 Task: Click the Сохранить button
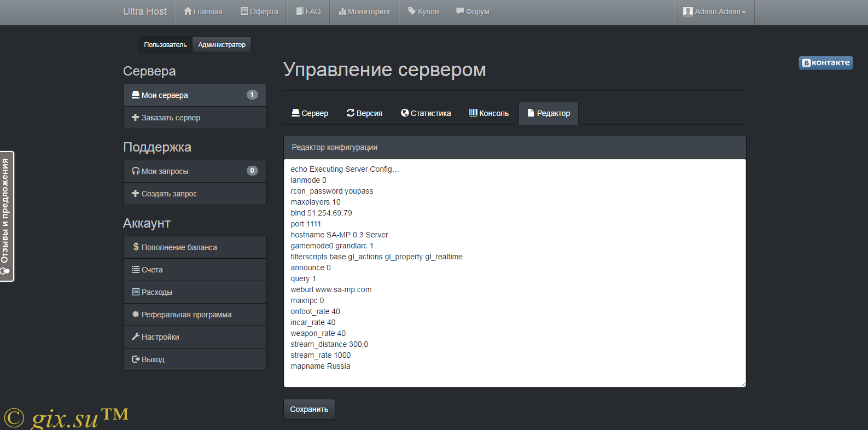[309, 409]
